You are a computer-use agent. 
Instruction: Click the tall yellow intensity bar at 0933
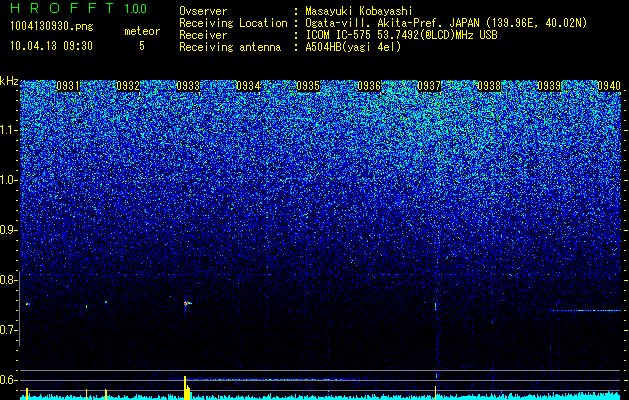(x=185, y=388)
